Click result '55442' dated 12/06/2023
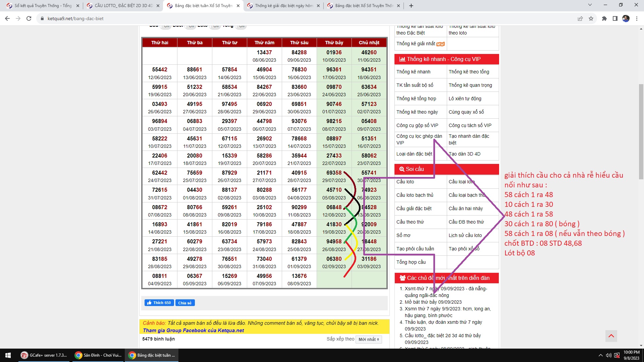This screenshot has height=362, width=644. [x=160, y=69]
